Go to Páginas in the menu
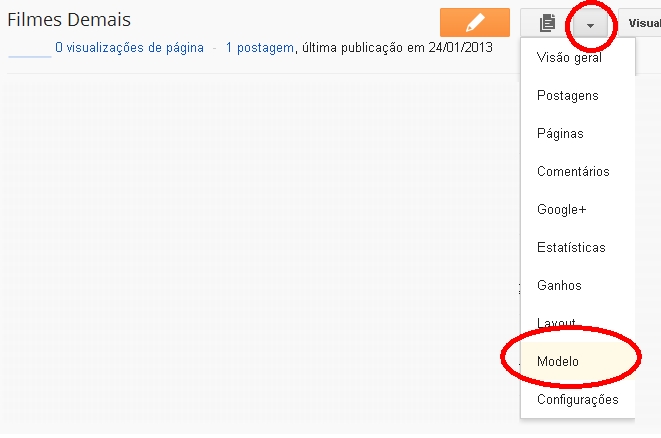 click(x=560, y=133)
